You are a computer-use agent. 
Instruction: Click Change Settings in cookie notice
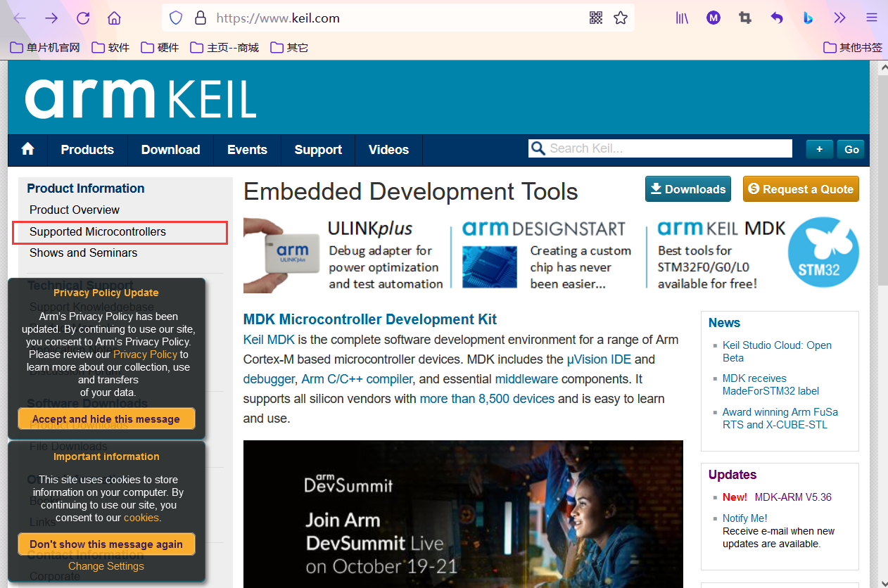pos(106,566)
